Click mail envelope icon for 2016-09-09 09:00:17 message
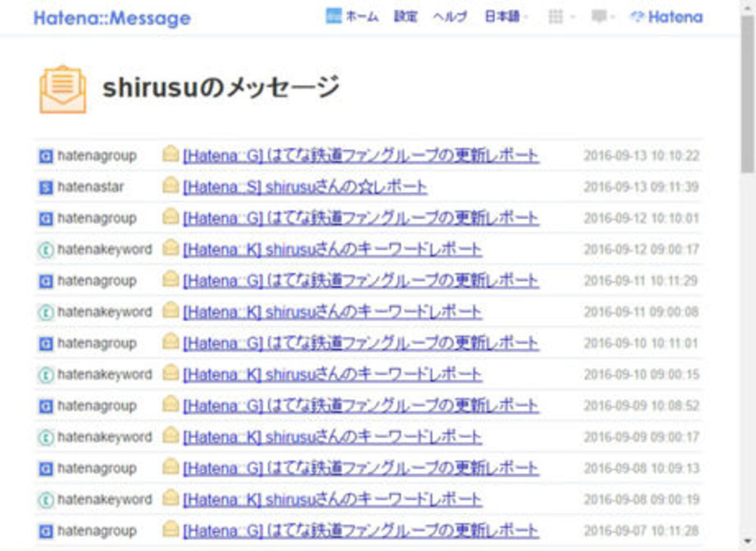Image resolution: width=756 pixels, height=551 pixels. (170, 435)
